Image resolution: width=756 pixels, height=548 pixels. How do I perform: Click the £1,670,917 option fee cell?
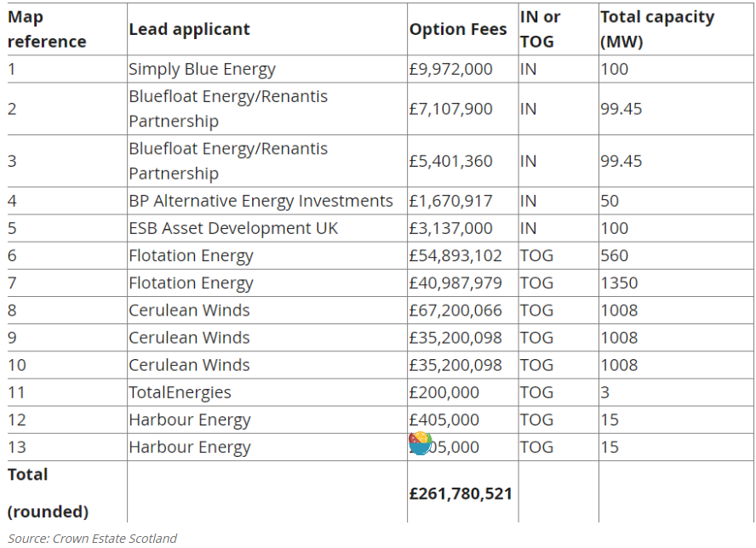click(450, 202)
